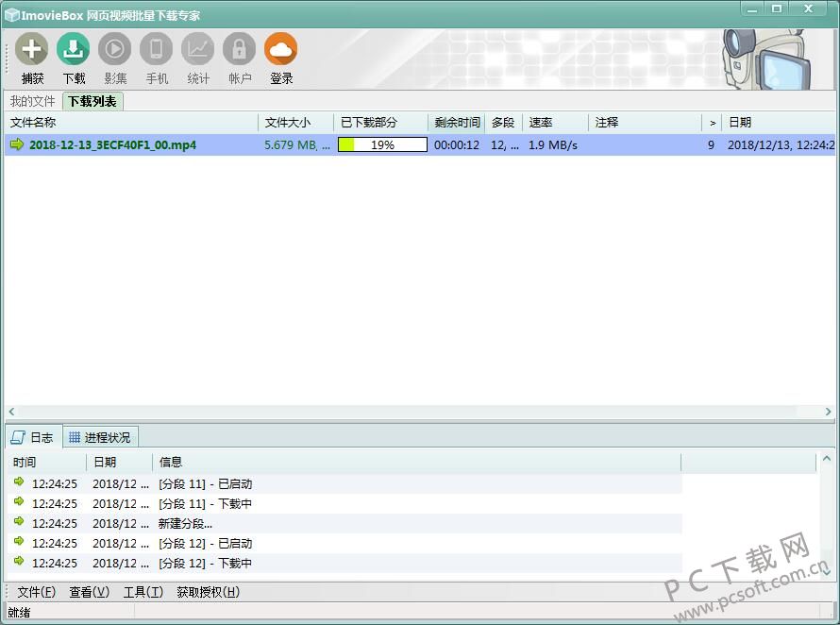Minimize the ImovieBox window

pos(752,9)
